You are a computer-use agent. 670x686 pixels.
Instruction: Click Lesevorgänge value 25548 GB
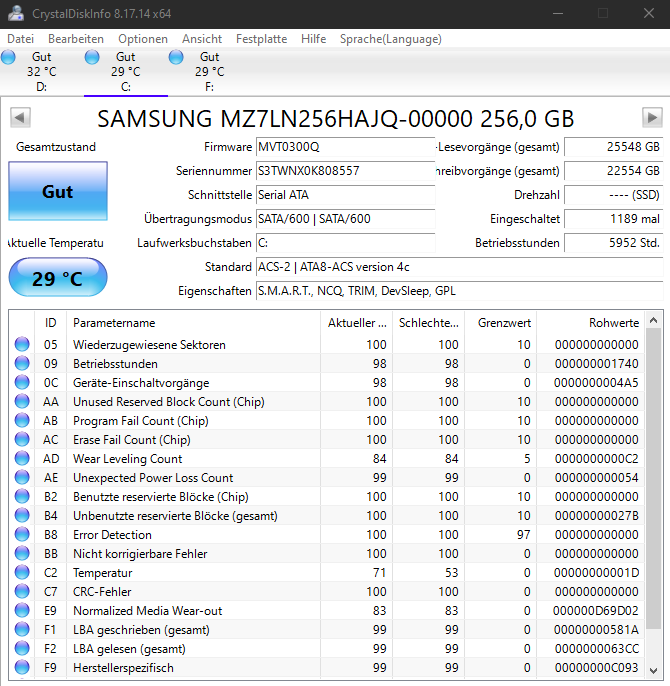click(614, 147)
